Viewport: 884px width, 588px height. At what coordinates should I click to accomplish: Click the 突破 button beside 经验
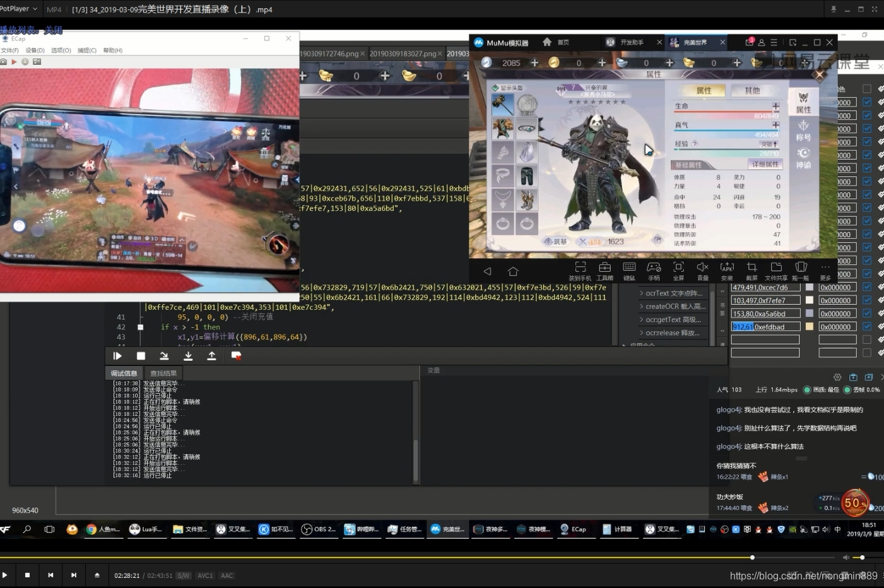click(x=770, y=144)
